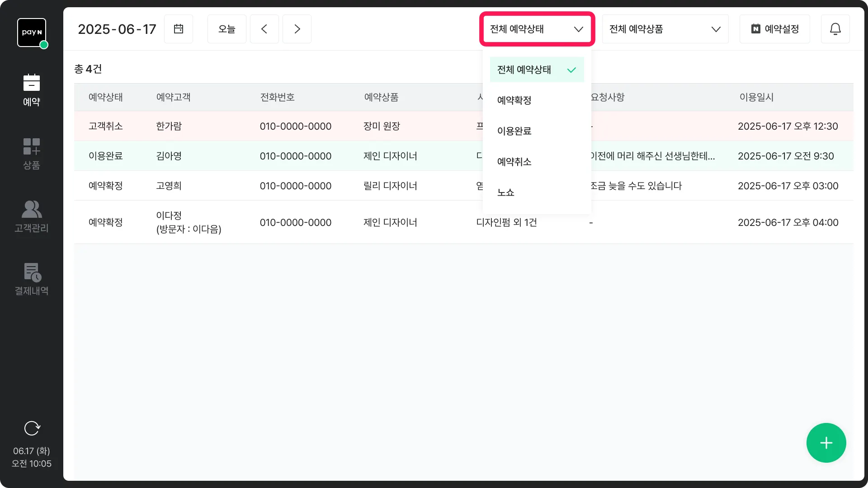The height and width of the screenshot is (488, 868).
Task: Go to the next day with the right arrow
Action: click(x=297, y=29)
